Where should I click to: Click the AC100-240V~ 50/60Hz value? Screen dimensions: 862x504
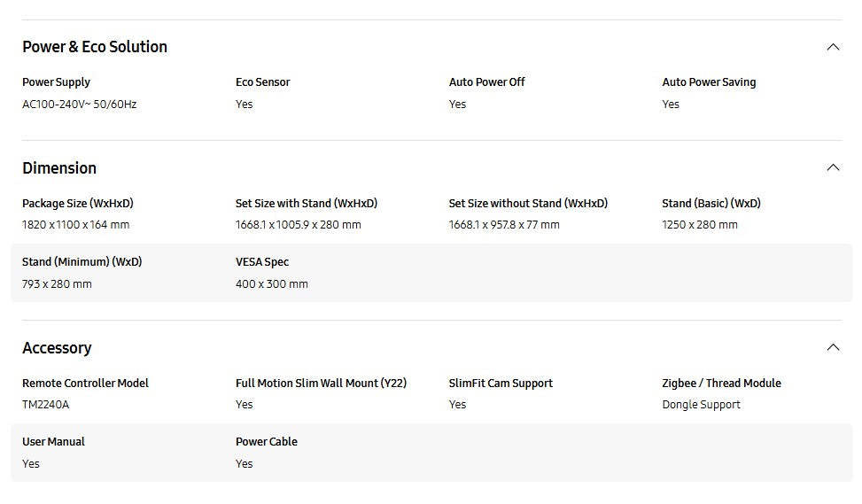(79, 105)
